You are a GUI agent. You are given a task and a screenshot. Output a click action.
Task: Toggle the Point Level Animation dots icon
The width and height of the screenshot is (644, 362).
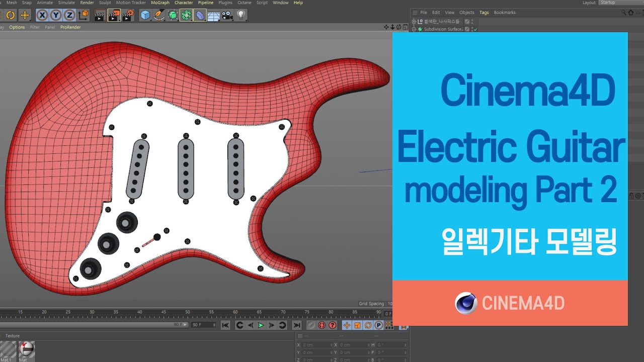[x=388, y=325]
